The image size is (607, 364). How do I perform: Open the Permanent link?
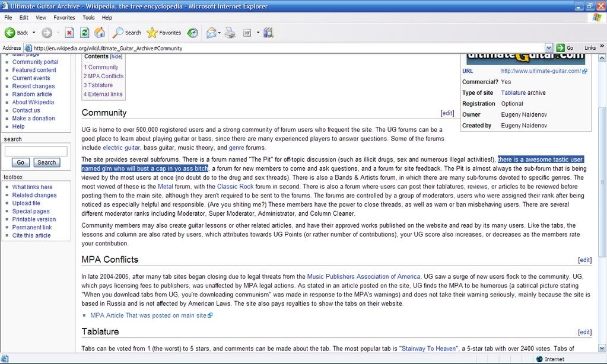coord(31,228)
